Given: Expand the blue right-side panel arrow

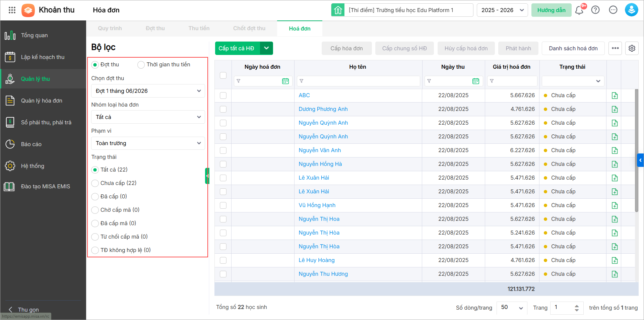Looking at the screenshot, I should coord(640,160).
